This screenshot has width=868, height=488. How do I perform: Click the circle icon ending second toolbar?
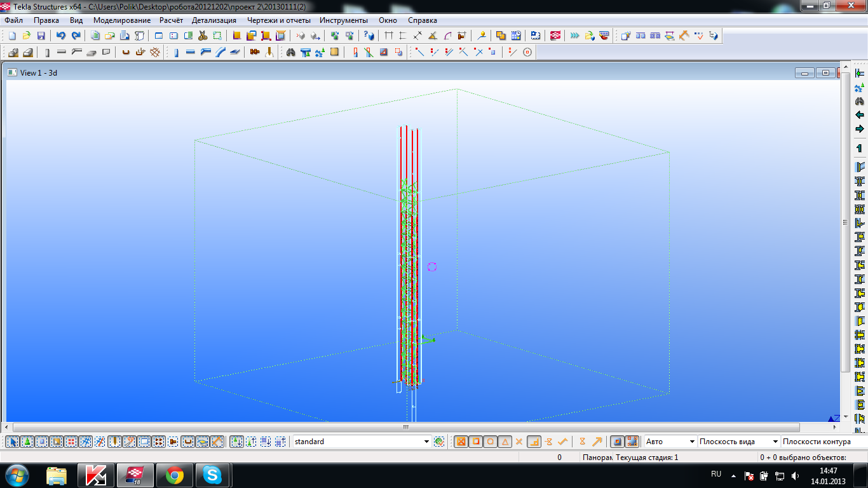click(x=527, y=53)
